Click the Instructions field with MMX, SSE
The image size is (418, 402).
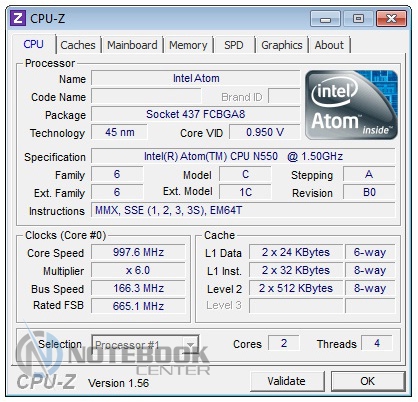(243, 210)
